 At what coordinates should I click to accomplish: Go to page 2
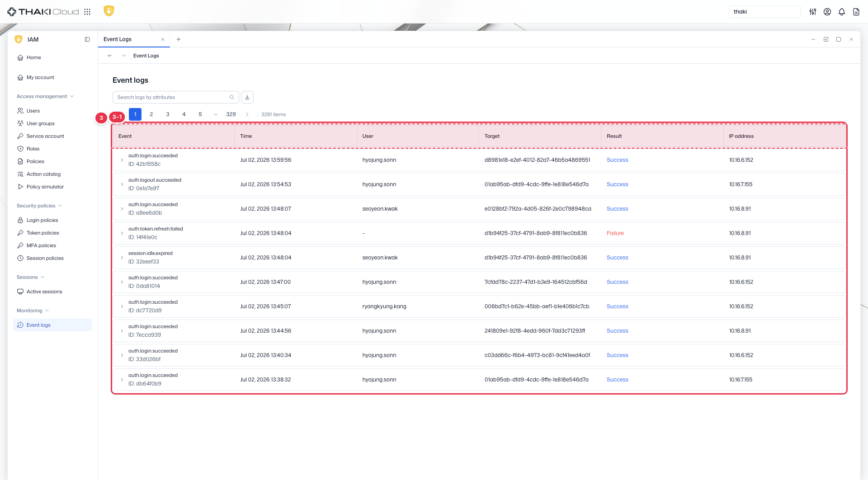pyautogui.click(x=151, y=114)
